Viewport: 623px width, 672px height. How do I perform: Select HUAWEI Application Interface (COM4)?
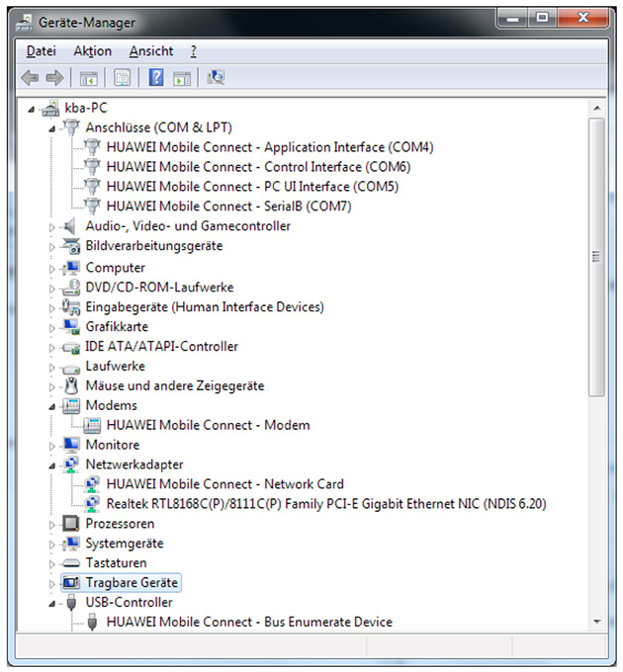(x=270, y=147)
